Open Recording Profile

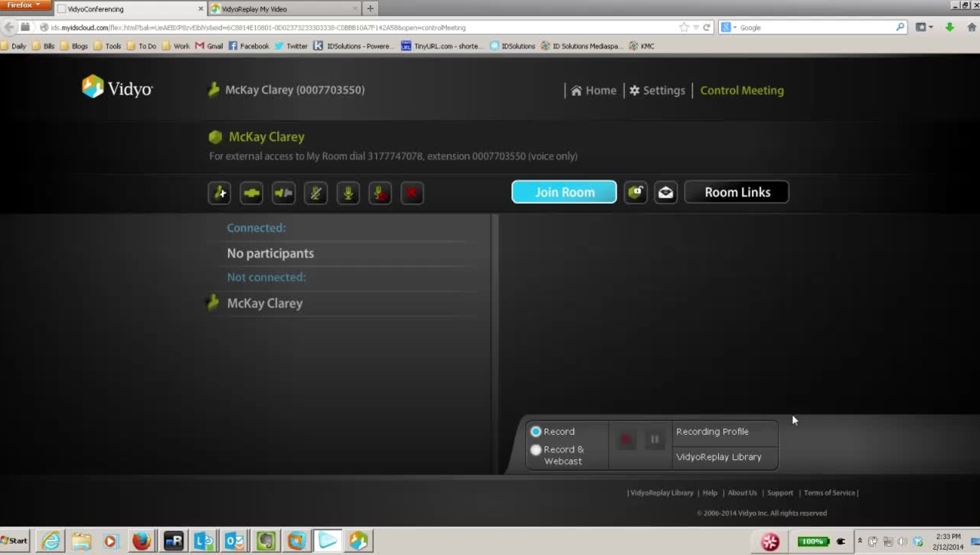pos(713,432)
